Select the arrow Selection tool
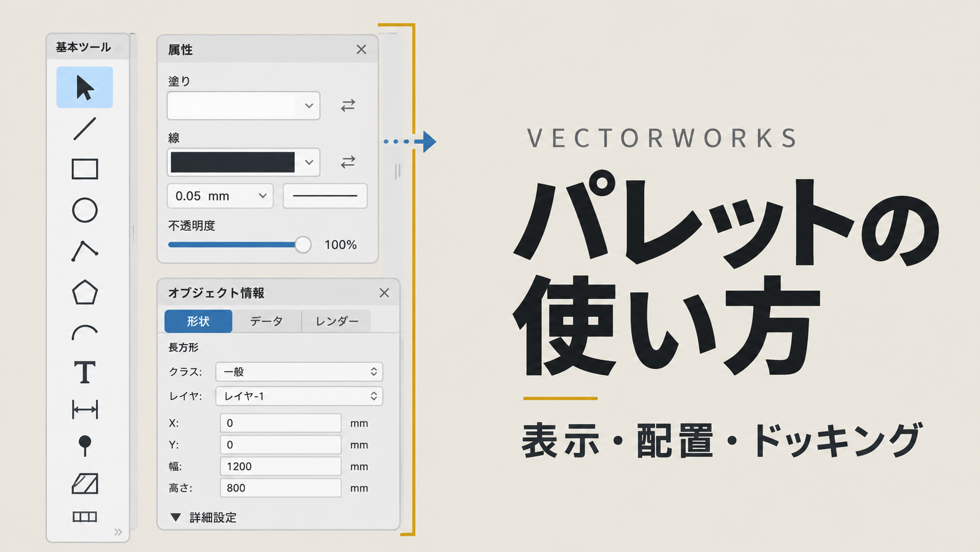The image size is (980, 552). (x=84, y=87)
